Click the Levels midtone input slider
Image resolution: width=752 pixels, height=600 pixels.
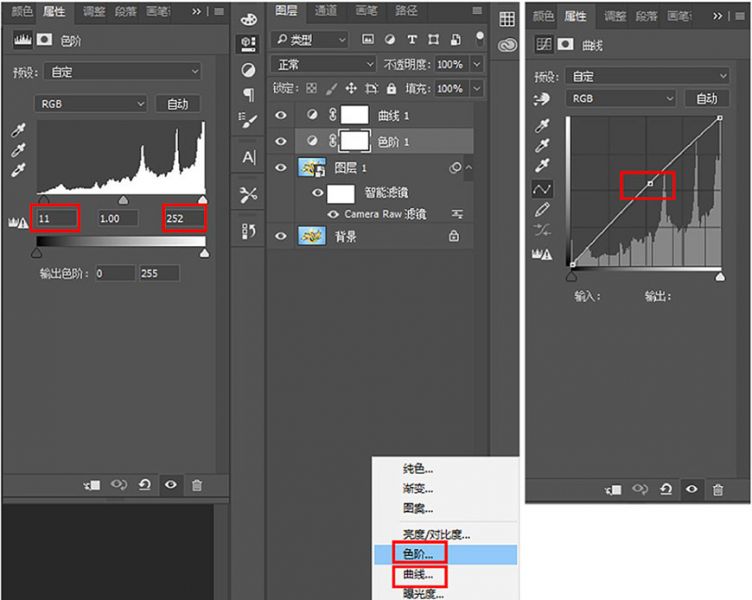pyautogui.click(x=123, y=200)
